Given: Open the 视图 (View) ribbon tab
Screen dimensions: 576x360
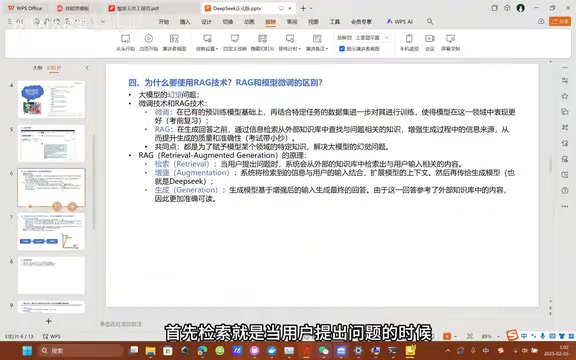Looking at the screenshot, I should tap(313, 22).
